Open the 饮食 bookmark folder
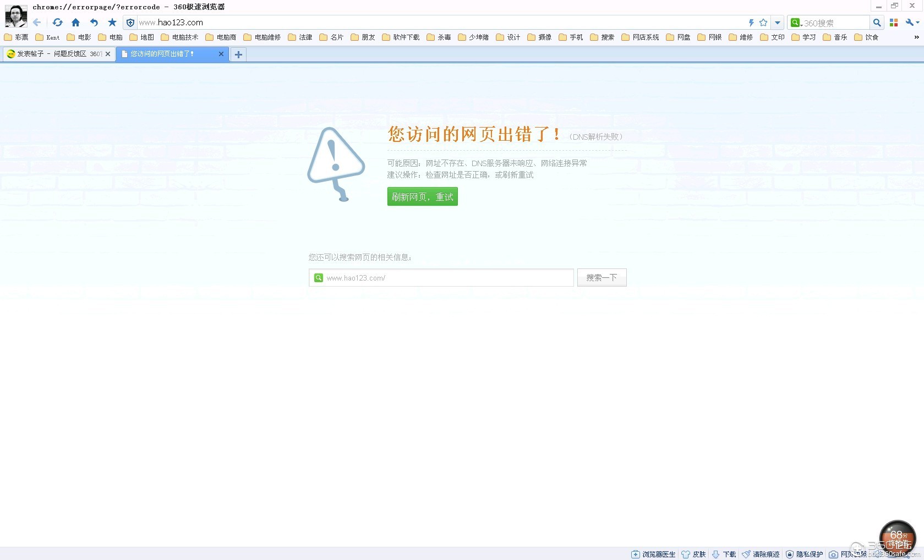 pyautogui.click(x=866, y=37)
